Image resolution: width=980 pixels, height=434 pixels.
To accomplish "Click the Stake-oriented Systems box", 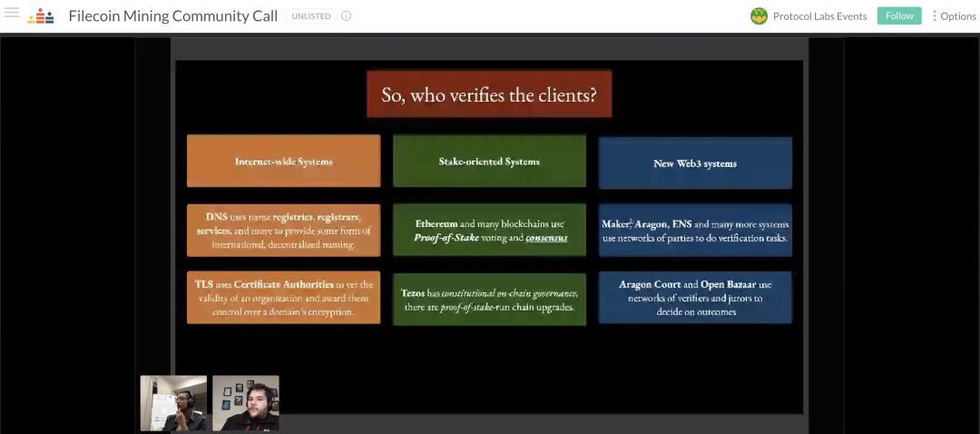I will click(x=489, y=162).
